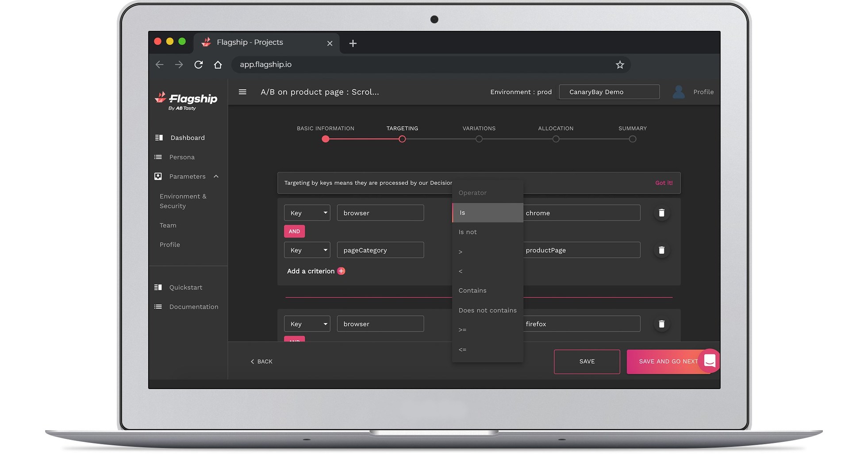The height and width of the screenshot is (454, 868).
Task: Open the intercom chat bubble
Action: tap(710, 361)
